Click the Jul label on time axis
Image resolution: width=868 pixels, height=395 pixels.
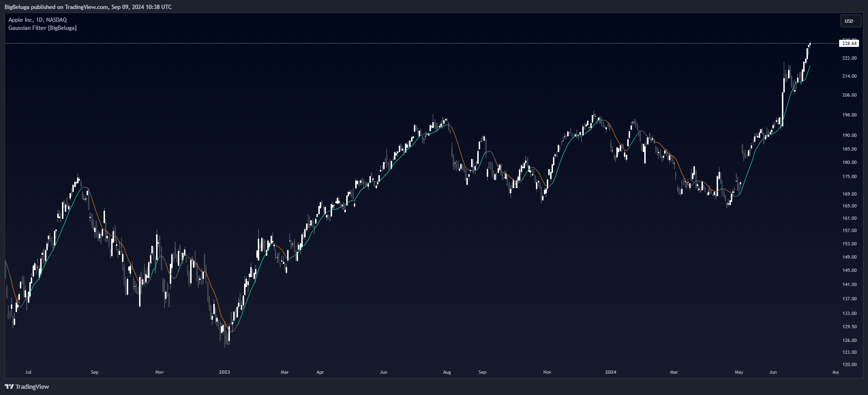point(28,372)
